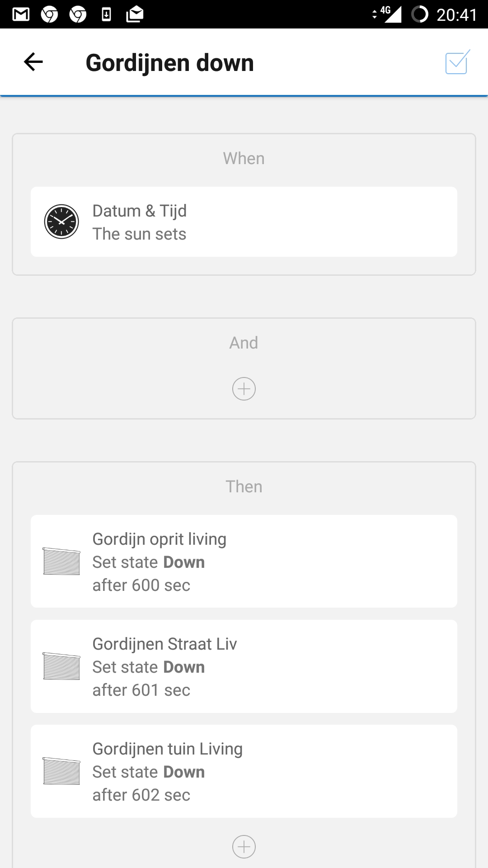The image size is (488, 868).
Task: Tap the blind icon for Gordijnen tuin Living
Action: (x=61, y=771)
